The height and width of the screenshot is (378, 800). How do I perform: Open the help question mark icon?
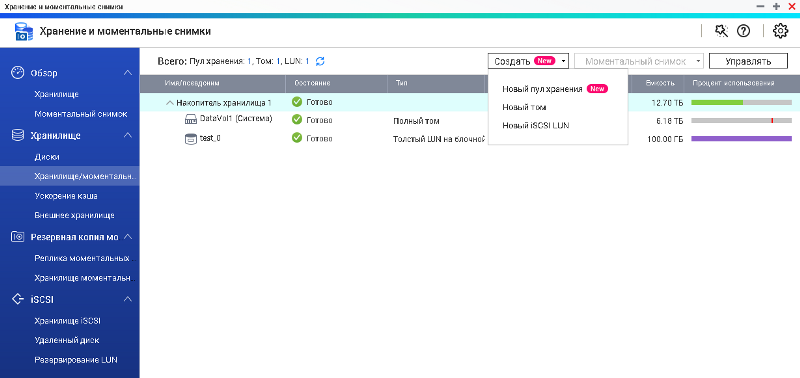743,31
